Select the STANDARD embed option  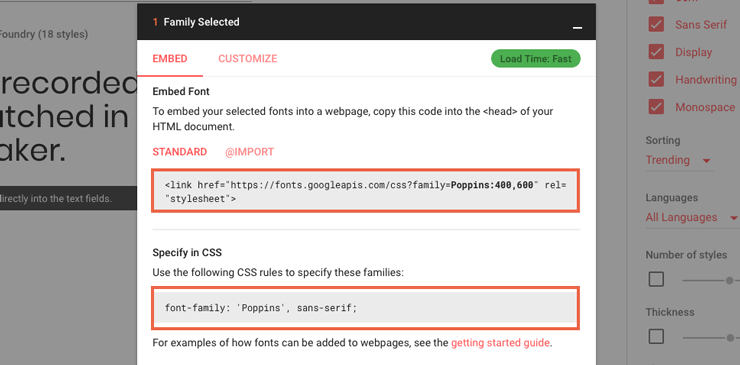tap(180, 152)
